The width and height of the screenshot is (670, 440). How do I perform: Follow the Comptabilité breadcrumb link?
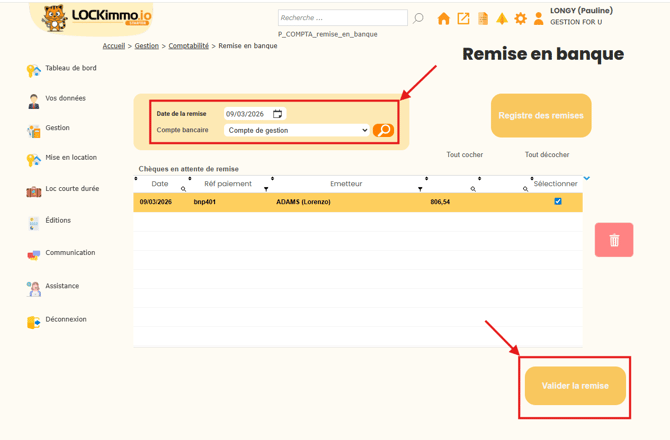point(188,46)
